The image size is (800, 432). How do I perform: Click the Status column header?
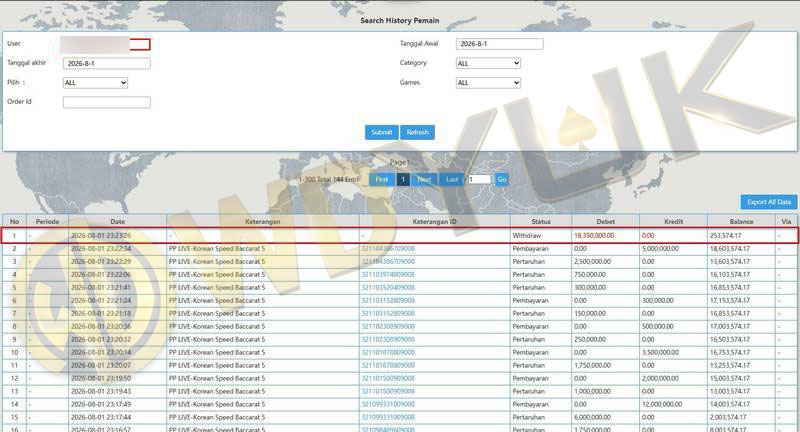541,221
